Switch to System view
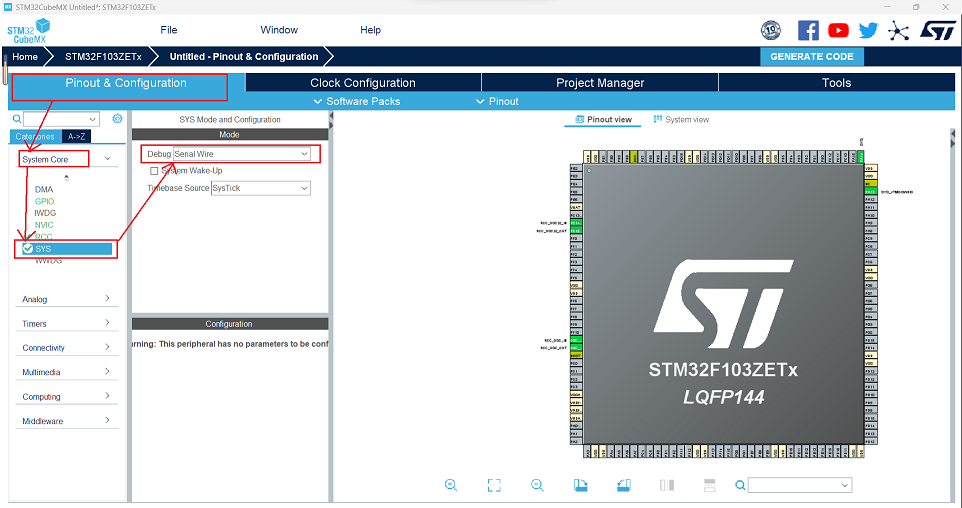The image size is (962, 508). click(x=681, y=120)
